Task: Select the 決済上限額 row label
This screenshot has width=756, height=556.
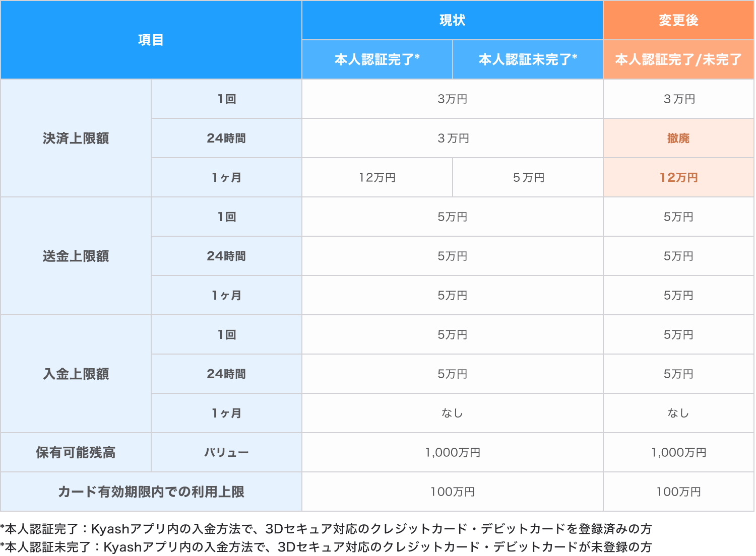Action: [x=75, y=138]
